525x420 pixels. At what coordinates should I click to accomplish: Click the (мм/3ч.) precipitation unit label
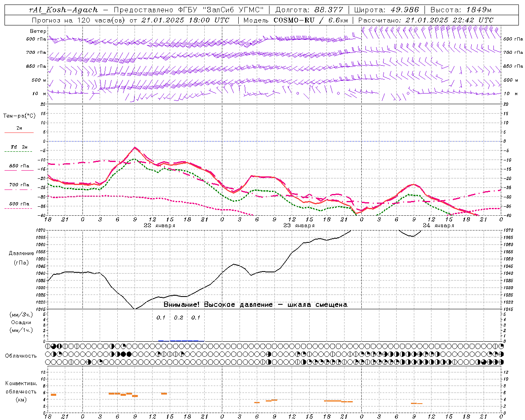click(x=21, y=315)
